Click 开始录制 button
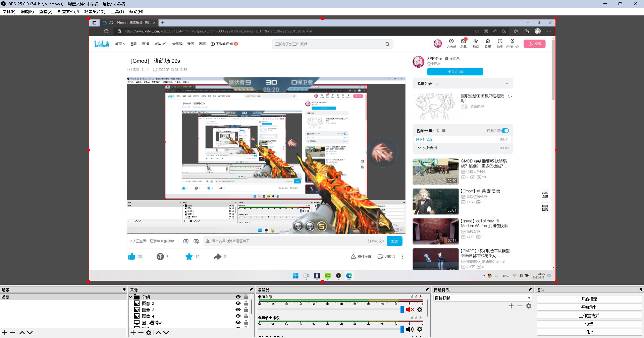 [589, 307]
